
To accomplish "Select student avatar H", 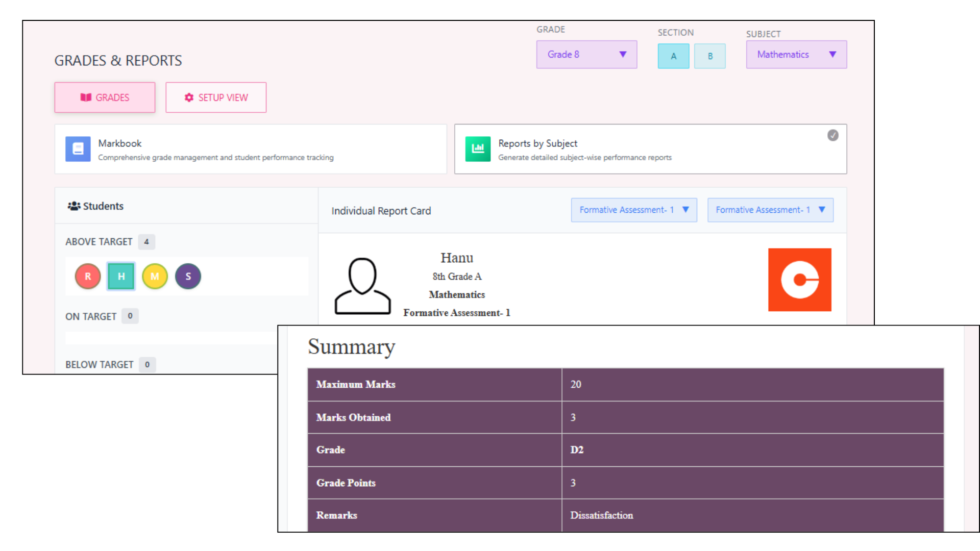I will [x=121, y=277].
